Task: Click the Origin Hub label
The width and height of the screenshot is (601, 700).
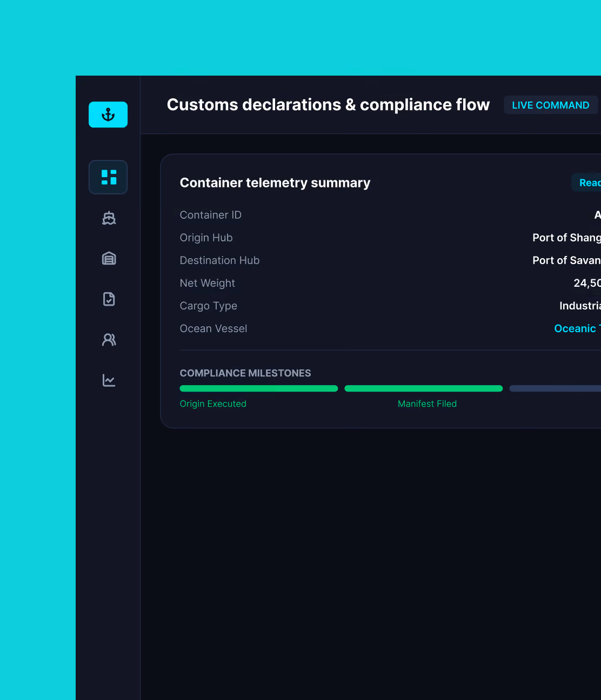Action: pyautogui.click(x=206, y=238)
